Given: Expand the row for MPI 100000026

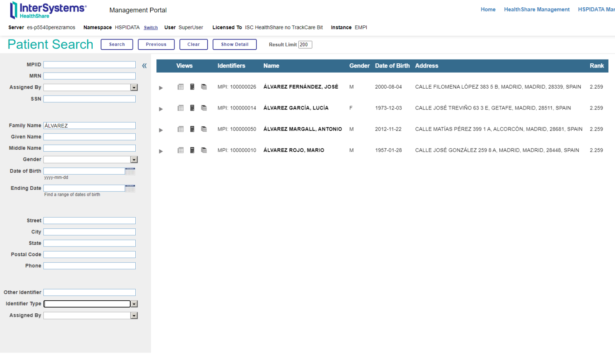Looking at the screenshot, I should (161, 88).
